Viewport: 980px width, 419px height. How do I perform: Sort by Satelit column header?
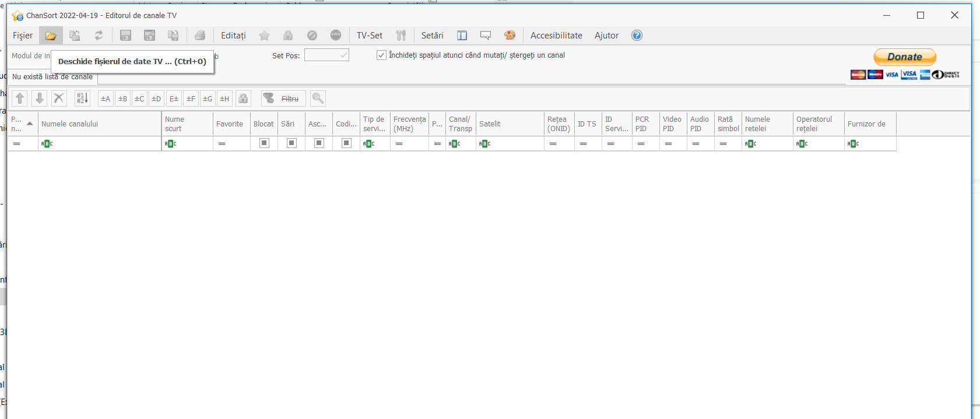[x=510, y=124]
